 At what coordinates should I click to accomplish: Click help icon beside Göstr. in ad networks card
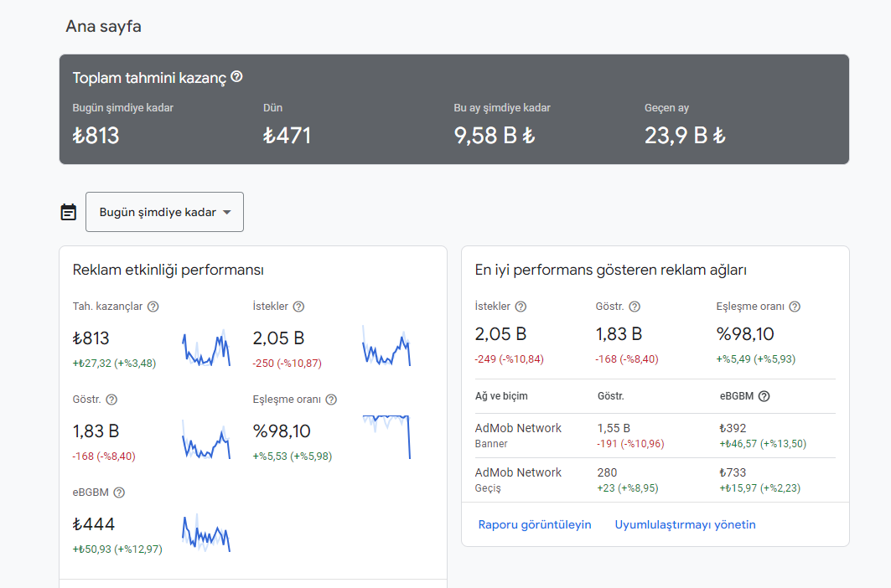click(x=635, y=307)
